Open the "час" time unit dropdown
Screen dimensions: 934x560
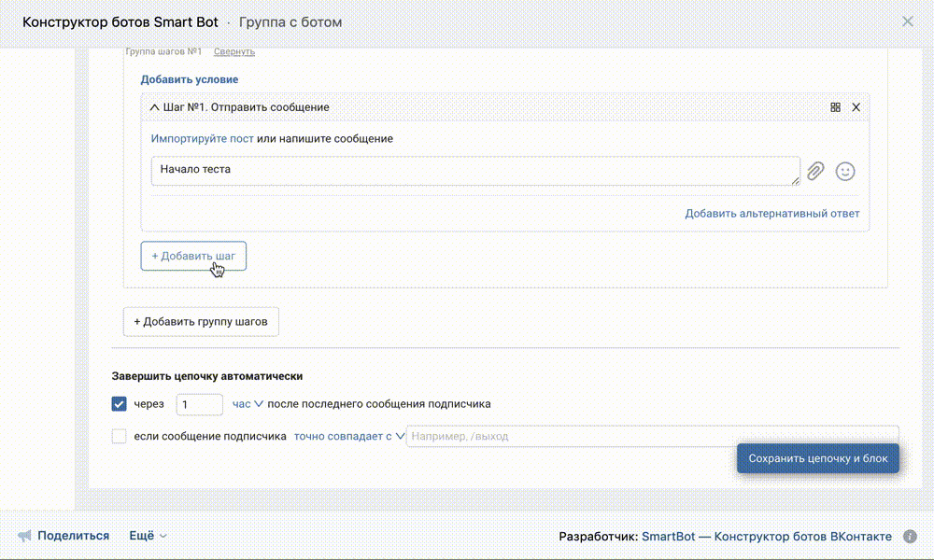[x=248, y=404]
